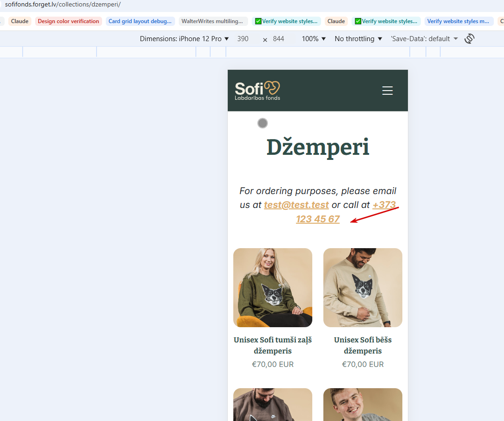504x421 pixels.
Task: Open the first checkmarked Verify website styles bookmark
Action: (x=286, y=21)
